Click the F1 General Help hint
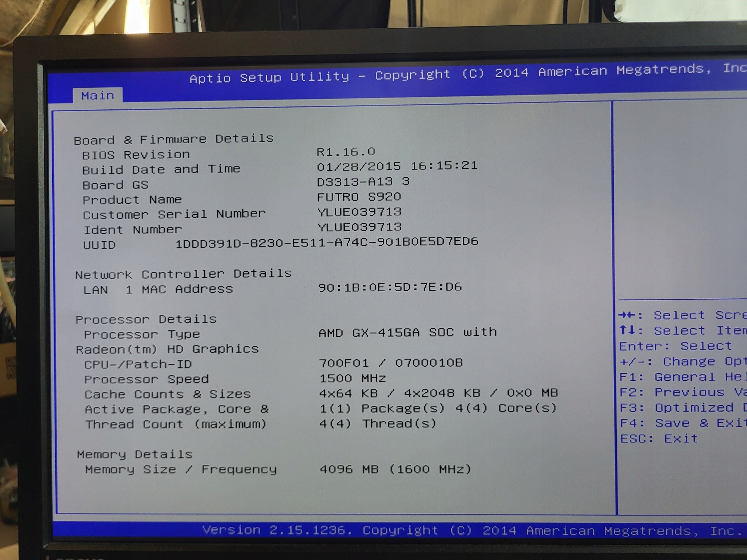Viewport: 747px width, 560px height. [x=682, y=377]
